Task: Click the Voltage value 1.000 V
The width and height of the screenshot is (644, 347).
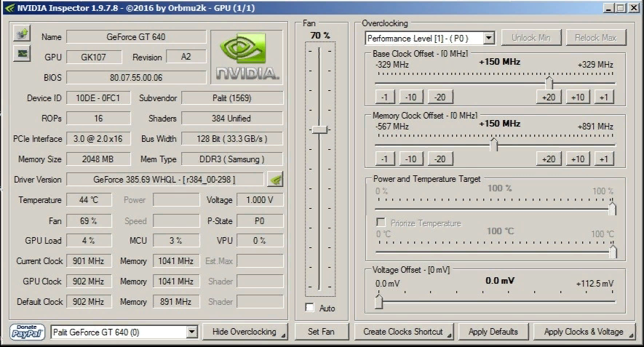Action: [260, 200]
